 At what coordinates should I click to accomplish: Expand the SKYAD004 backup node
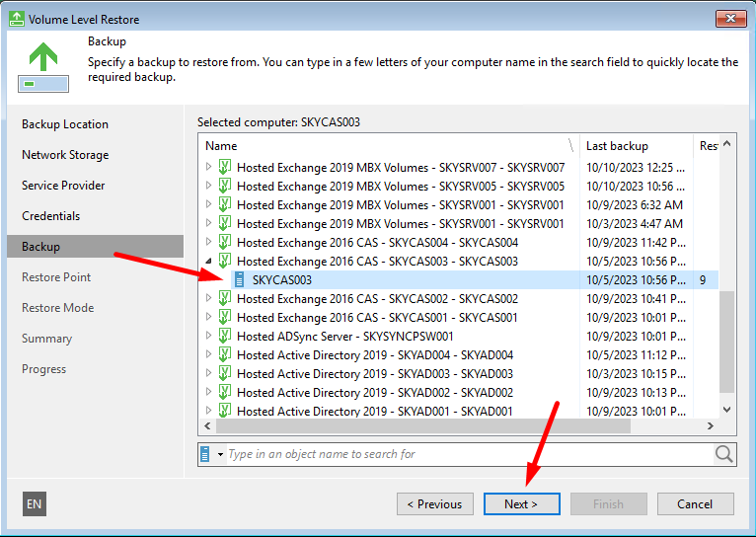click(209, 354)
